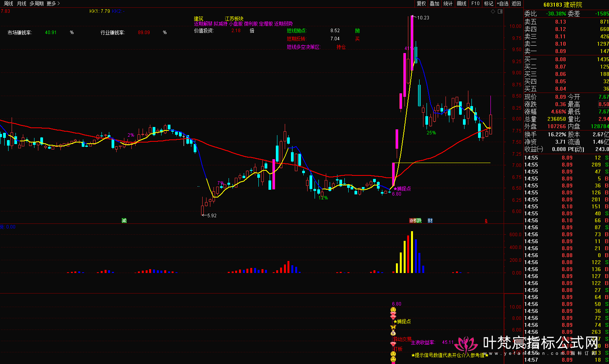The image size is (609, 364).
Task: Click the blue 财 financial marker icon
Action: tap(430, 221)
